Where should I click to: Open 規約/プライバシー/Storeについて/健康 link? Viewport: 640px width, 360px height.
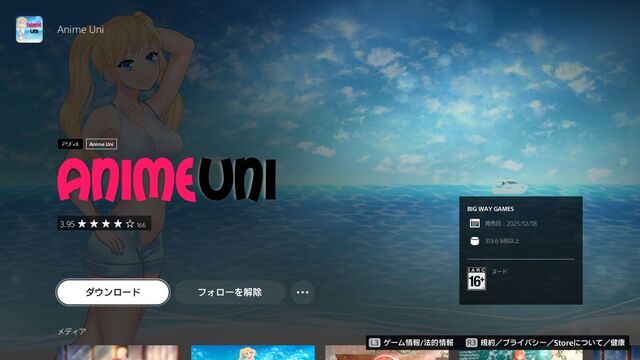tap(553, 342)
